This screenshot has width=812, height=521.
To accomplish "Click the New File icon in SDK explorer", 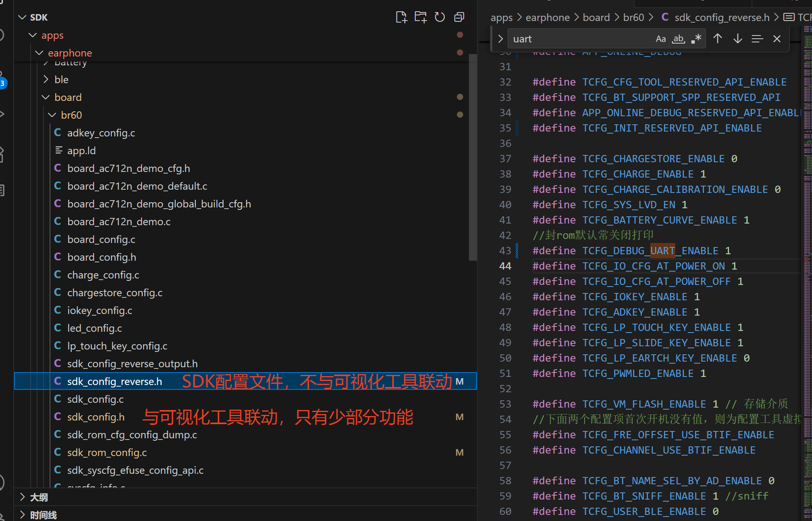I will tap(401, 17).
